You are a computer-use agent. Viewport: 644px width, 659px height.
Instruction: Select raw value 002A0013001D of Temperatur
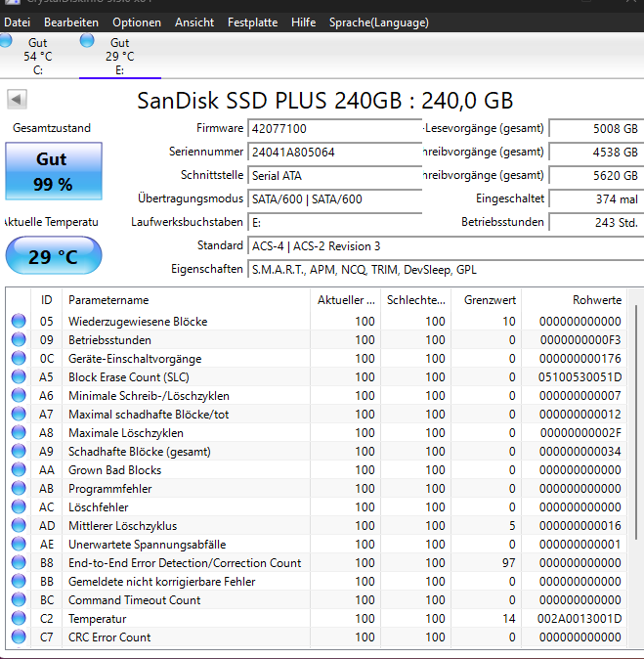coord(580,619)
